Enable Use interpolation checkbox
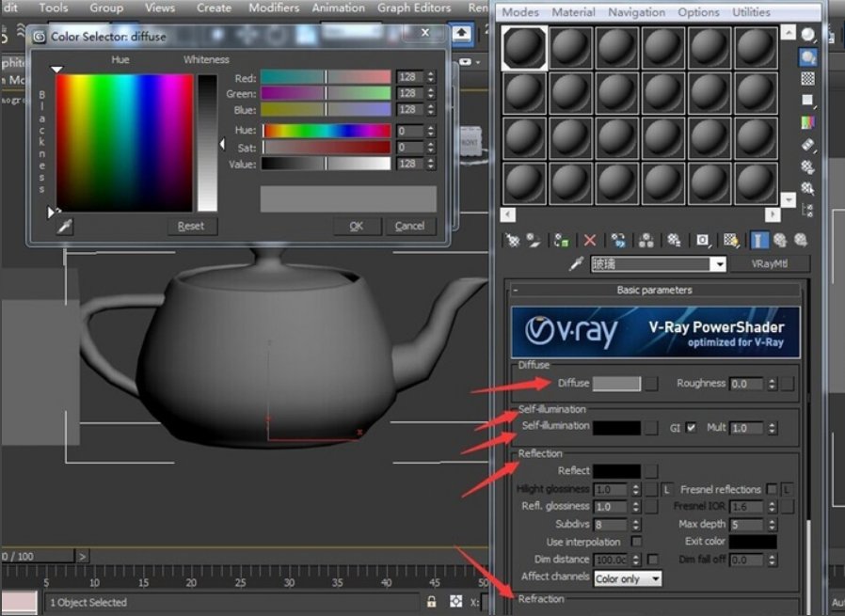Image resolution: width=845 pixels, height=616 pixels. point(636,542)
